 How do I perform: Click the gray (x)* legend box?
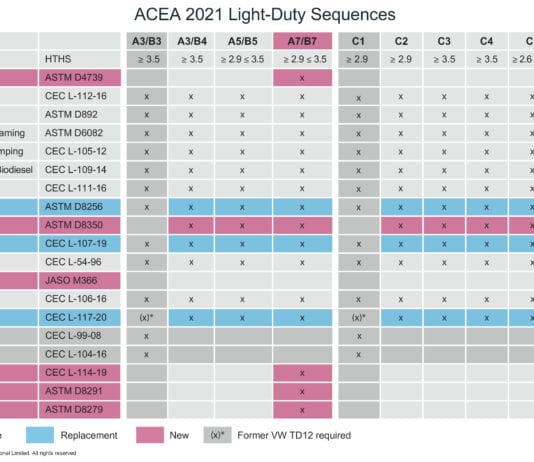(217, 435)
